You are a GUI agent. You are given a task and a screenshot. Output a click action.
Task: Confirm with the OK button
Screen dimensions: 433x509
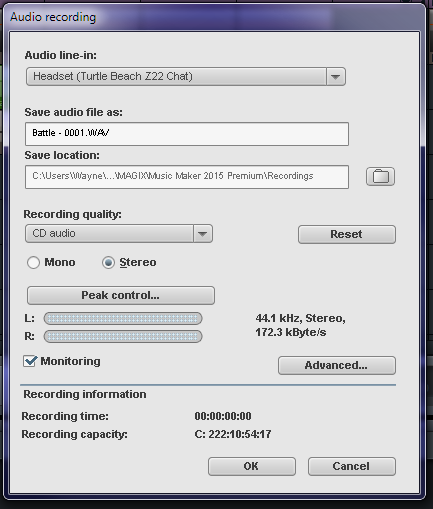pos(252,466)
